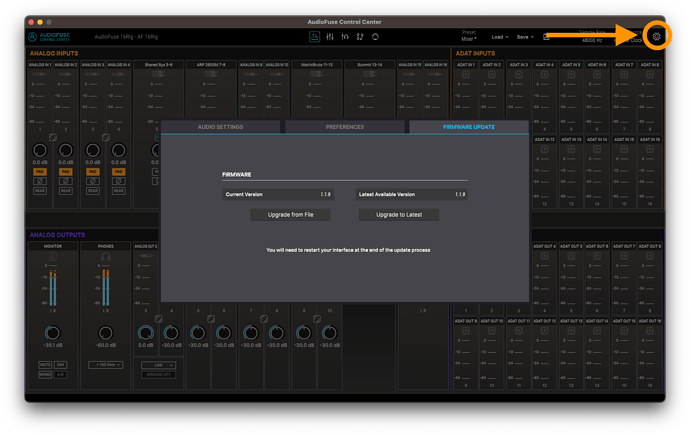Open the mixer faders view icon
Viewport: 690px width, 435px height.
(330, 37)
